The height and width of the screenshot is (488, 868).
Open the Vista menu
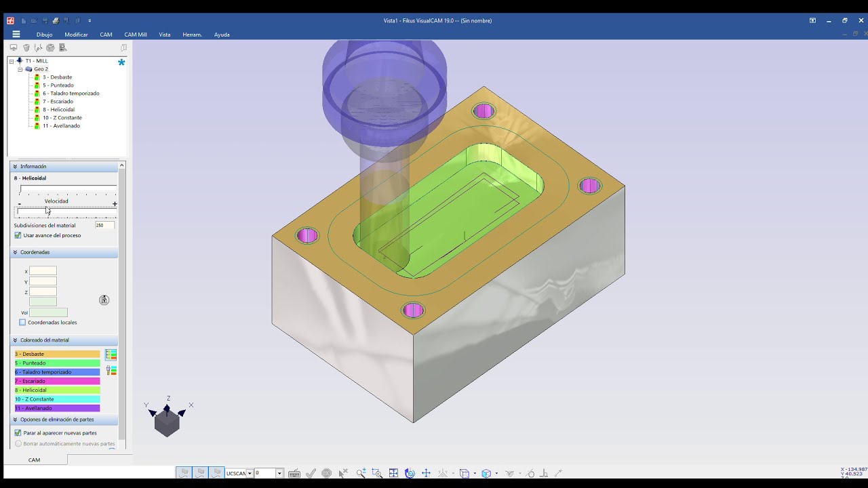[x=165, y=35]
